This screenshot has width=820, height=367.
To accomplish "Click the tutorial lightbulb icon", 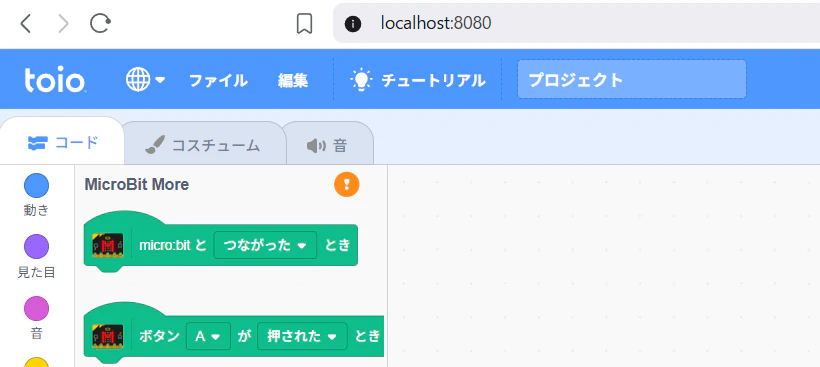I will (361, 80).
